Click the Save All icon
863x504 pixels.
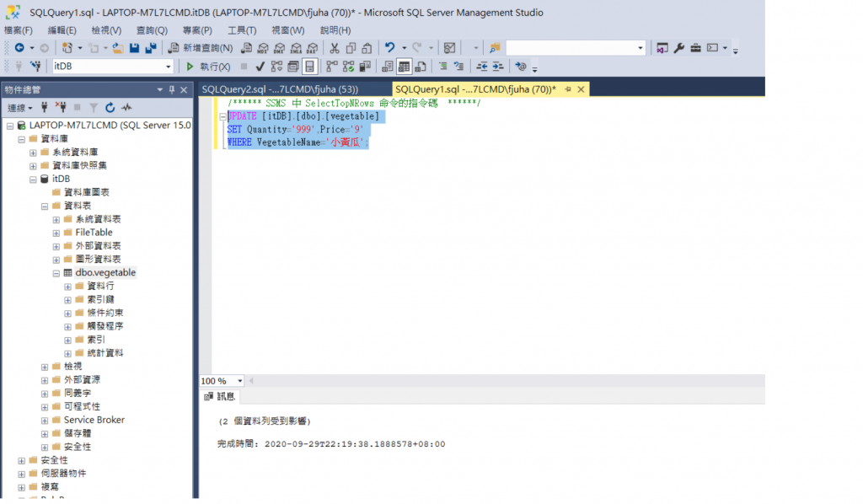click(151, 48)
